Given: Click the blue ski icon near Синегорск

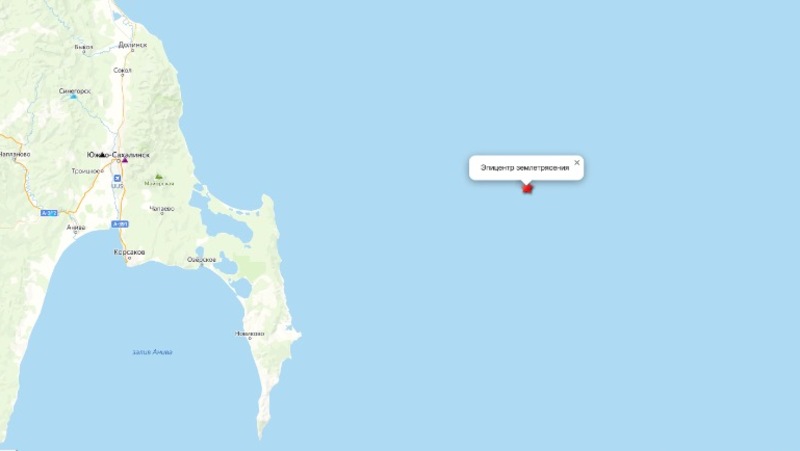Looking at the screenshot, I should [x=73, y=96].
